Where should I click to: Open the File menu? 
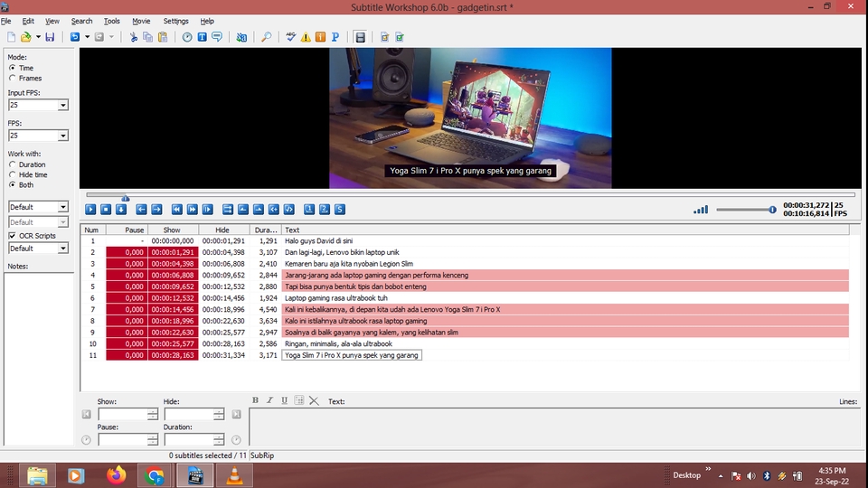click(6, 21)
